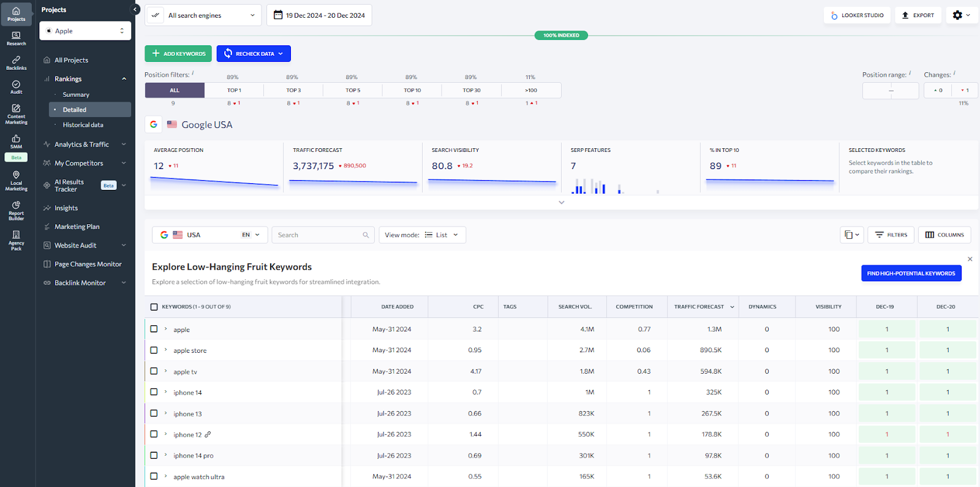The height and width of the screenshot is (487, 980).
Task: Open the Columns button
Action: pyautogui.click(x=944, y=235)
